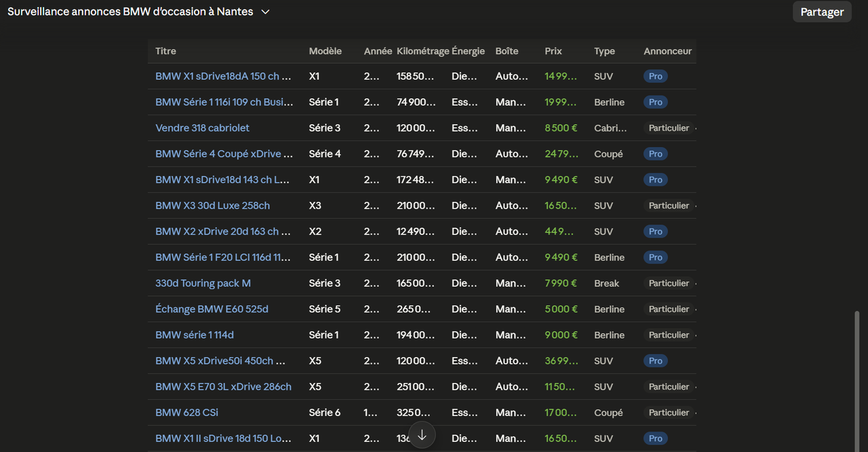Click the Pro badge in the X5 xDrive50i row
The width and height of the screenshot is (868, 452).
(x=656, y=361)
